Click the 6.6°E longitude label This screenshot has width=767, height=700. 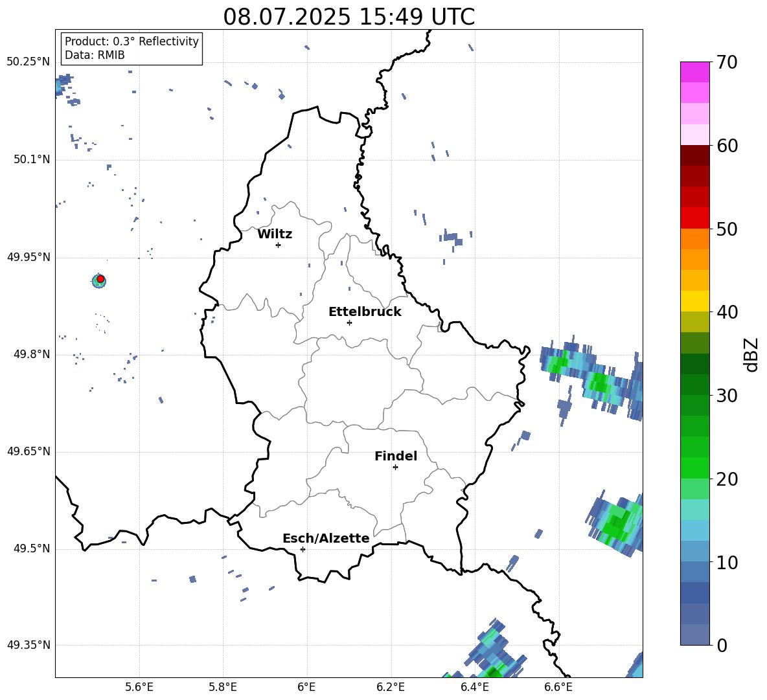(x=558, y=687)
